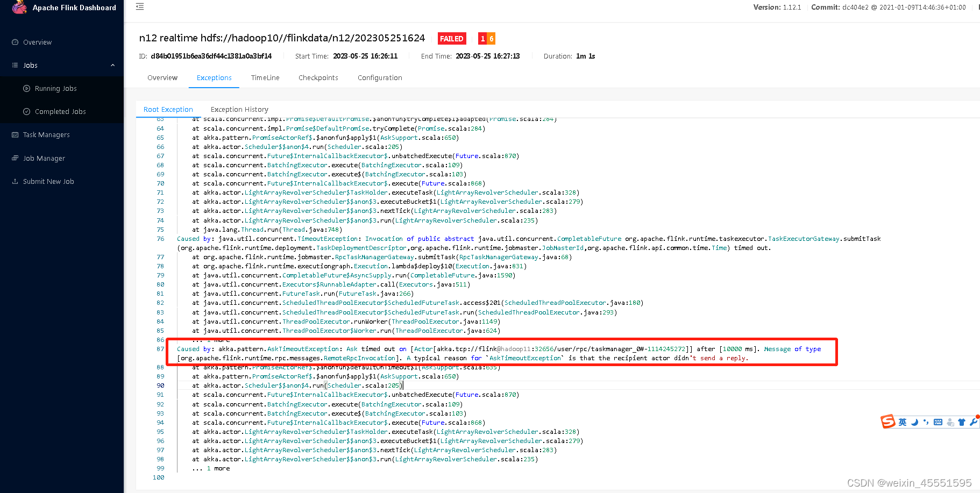Image resolution: width=980 pixels, height=493 pixels.
Task: Open Running Jobs
Action: (x=55, y=88)
